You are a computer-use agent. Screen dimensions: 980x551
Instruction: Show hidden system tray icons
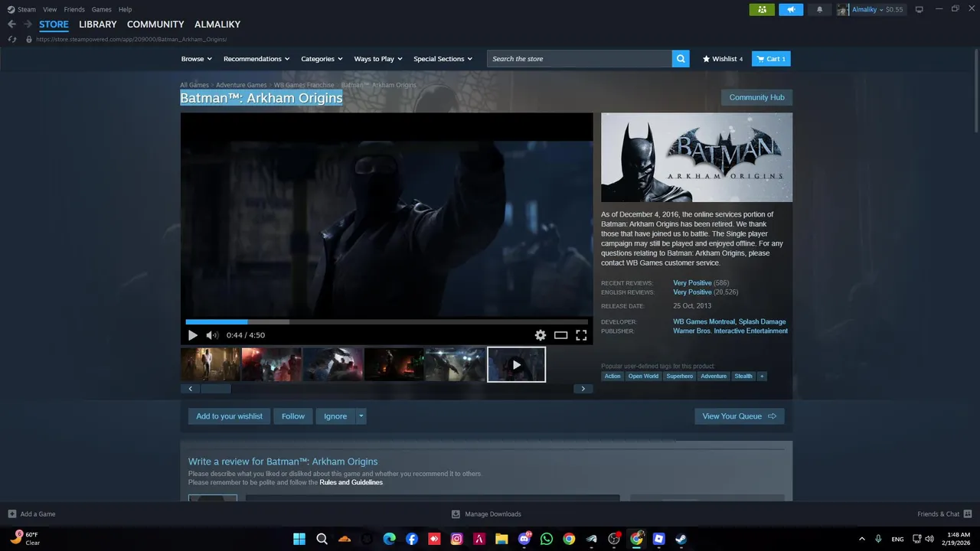tap(862, 539)
